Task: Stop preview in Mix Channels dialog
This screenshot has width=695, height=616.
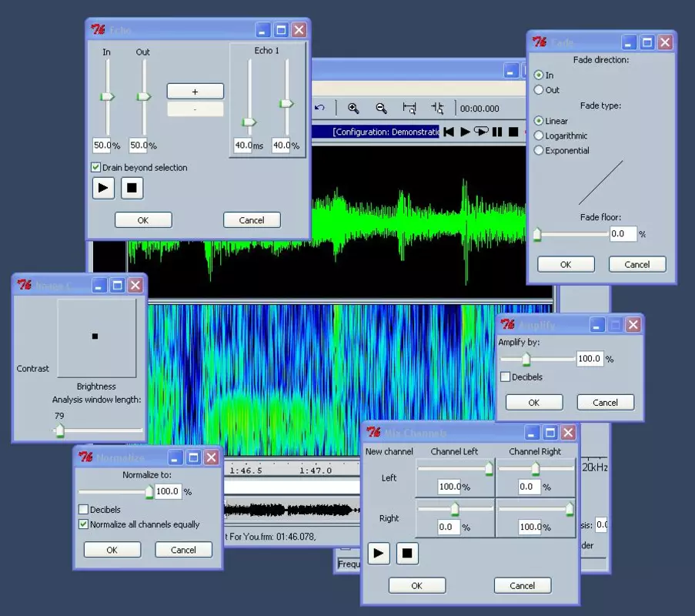Action: [x=407, y=553]
